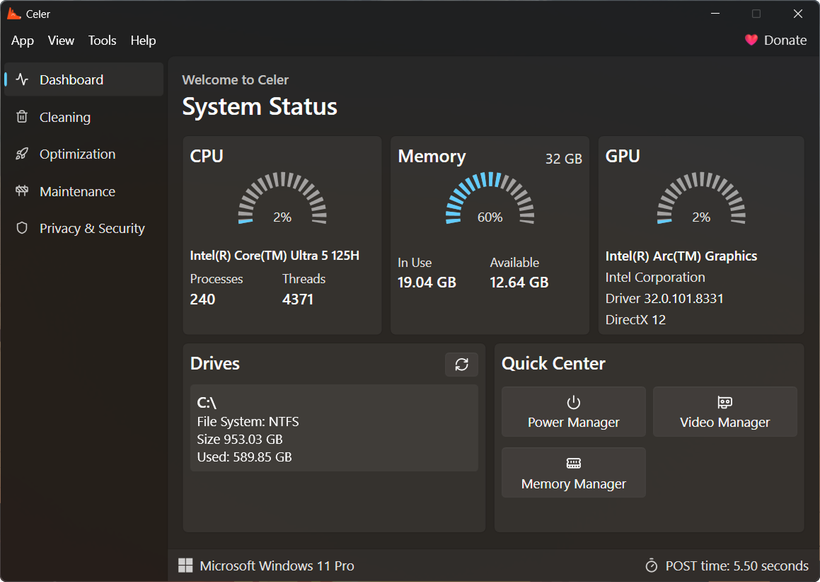Click the Video Manager icon

point(724,403)
